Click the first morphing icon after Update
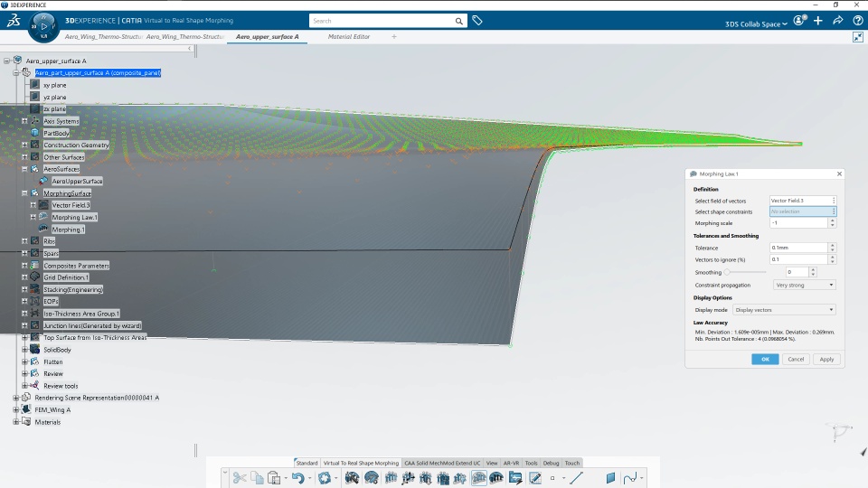Screen dimensions: 868x488 coord(352,477)
